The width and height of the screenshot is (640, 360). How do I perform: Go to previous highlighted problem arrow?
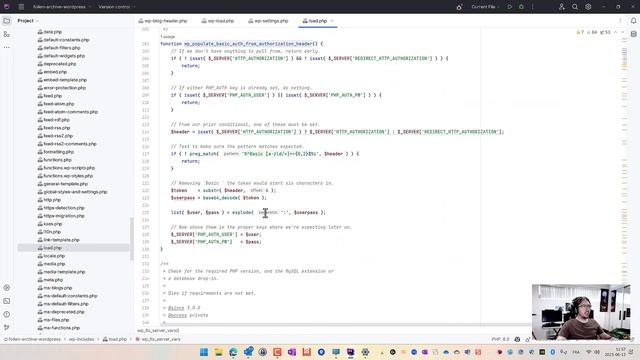point(616,32)
